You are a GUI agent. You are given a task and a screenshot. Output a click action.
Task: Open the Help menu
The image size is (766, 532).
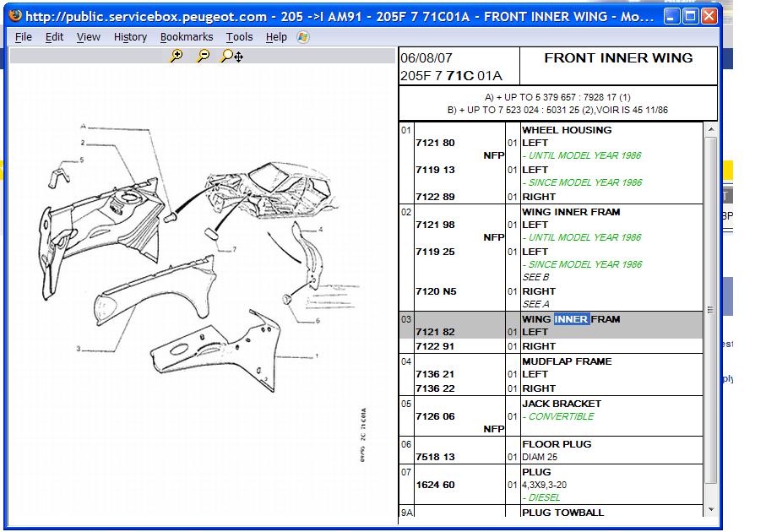click(x=276, y=37)
